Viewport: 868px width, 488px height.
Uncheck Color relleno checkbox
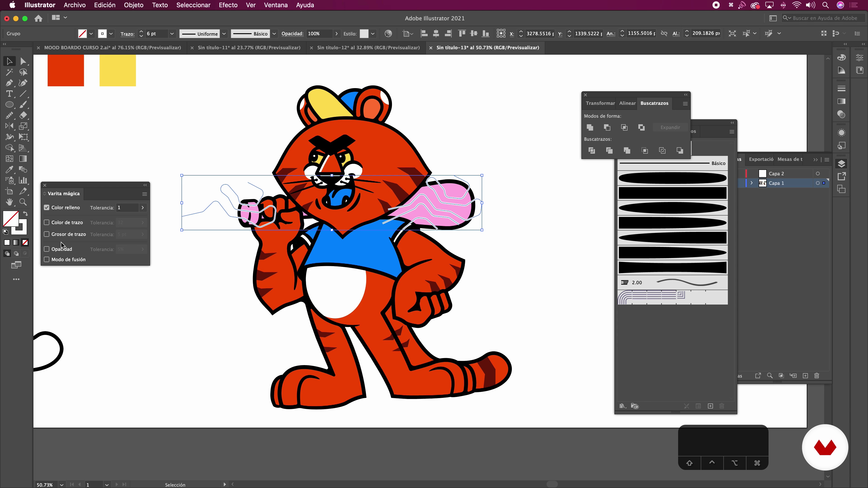coord(47,207)
